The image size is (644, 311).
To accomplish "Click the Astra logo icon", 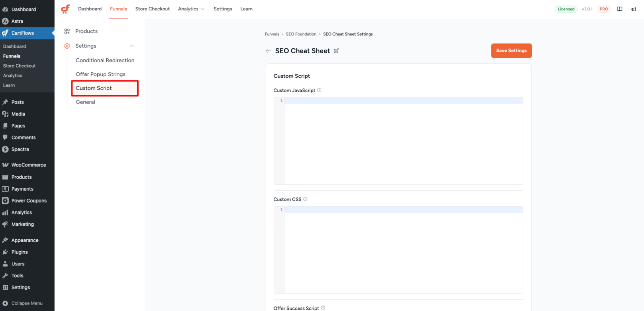I will (5, 21).
